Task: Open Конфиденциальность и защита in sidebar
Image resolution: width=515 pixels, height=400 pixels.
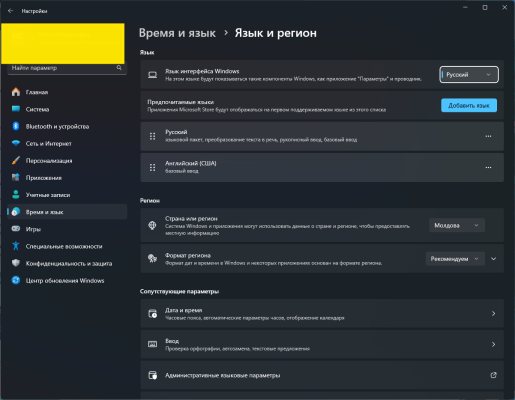Action: coord(67,263)
